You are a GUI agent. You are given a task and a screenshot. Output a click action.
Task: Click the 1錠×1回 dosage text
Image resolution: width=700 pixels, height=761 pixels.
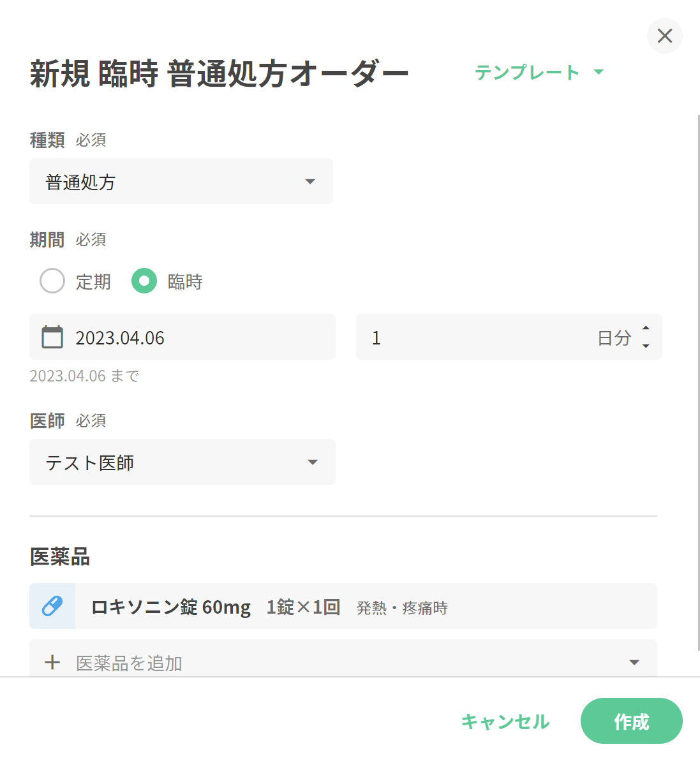pos(303,607)
